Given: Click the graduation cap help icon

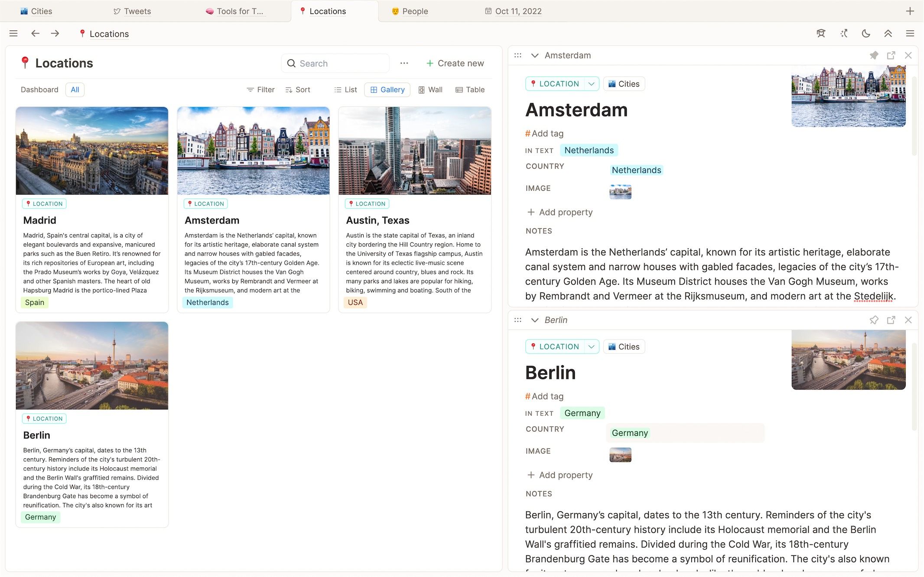Looking at the screenshot, I should click(821, 33).
